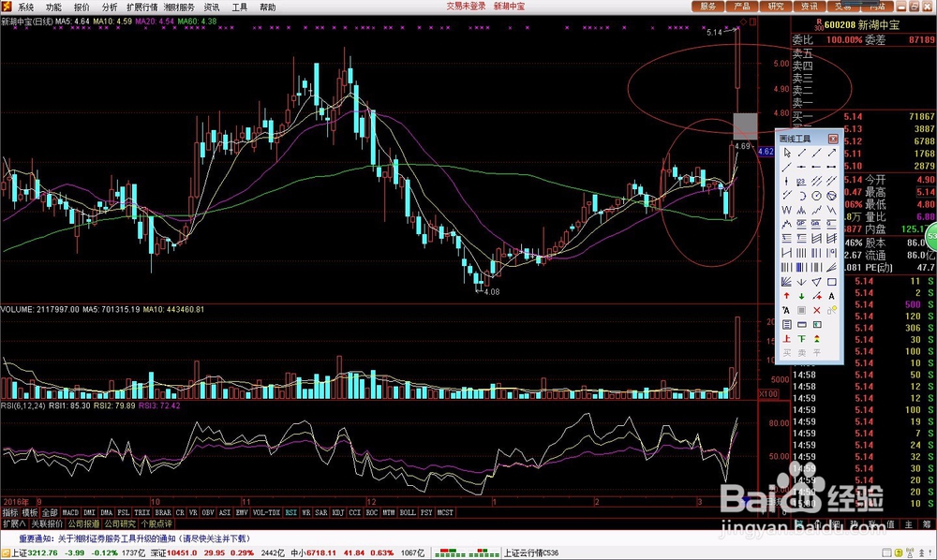Select the pointer cursor in drawing tools

pyautogui.click(x=786, y=153)
